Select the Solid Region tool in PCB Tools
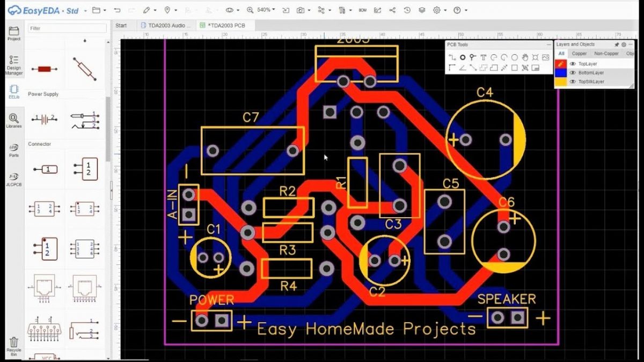Viewport: 644px width, 362px height. 494,68
